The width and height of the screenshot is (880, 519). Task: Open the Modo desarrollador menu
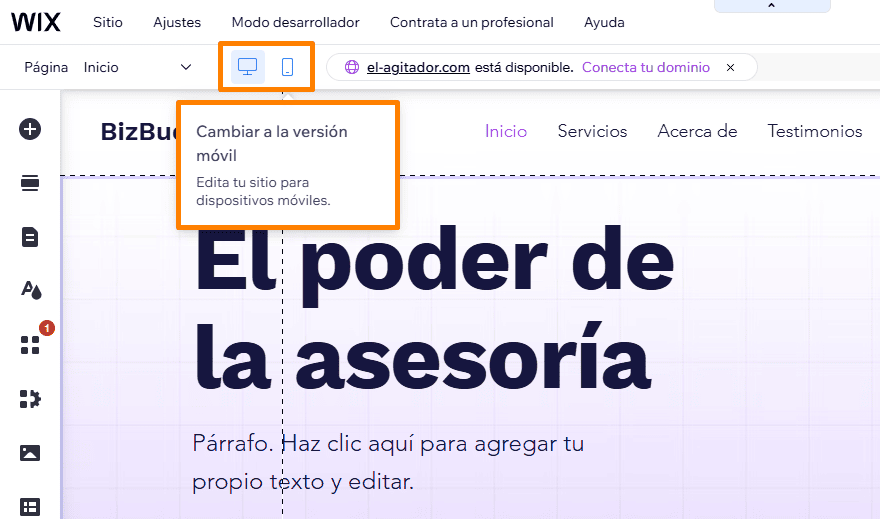[x=295, y=22]
